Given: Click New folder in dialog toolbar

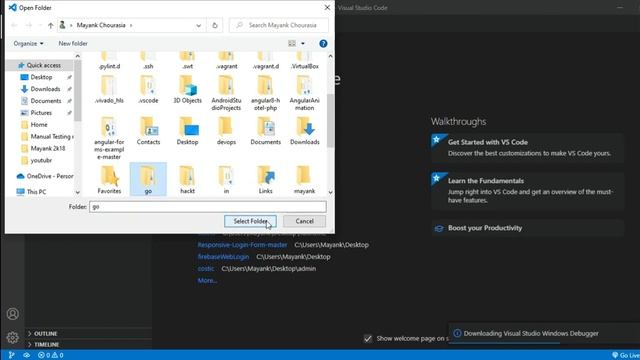Looking at the screenshot, I should (x=73, y=43).
